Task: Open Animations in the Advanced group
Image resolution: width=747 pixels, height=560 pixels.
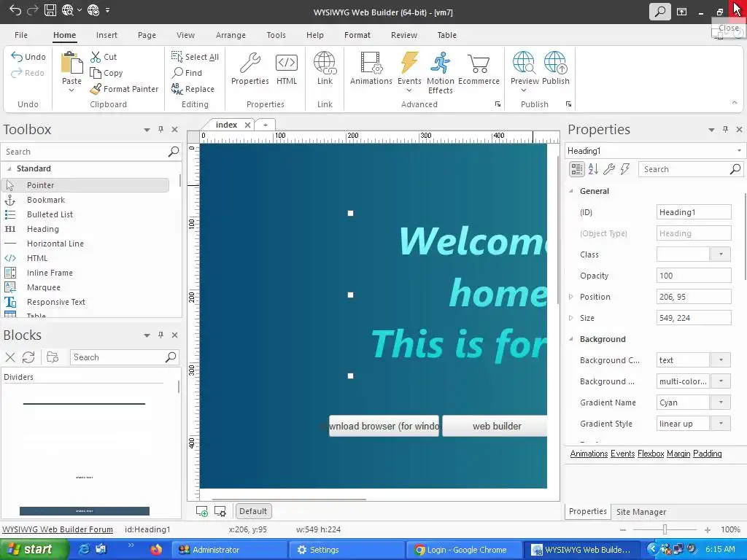Action: pos(371,69)
